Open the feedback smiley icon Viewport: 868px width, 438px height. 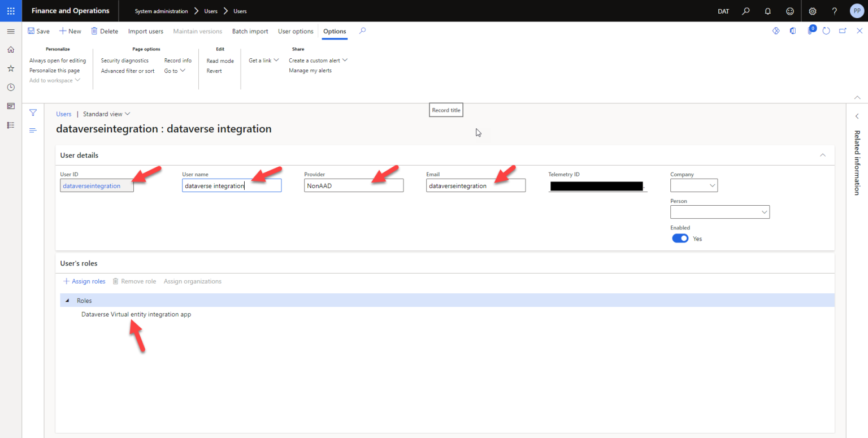(x=790, y=11)
